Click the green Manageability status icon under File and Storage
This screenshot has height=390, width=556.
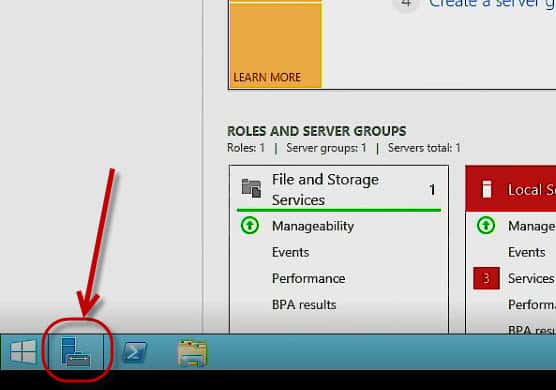[250, 225]
